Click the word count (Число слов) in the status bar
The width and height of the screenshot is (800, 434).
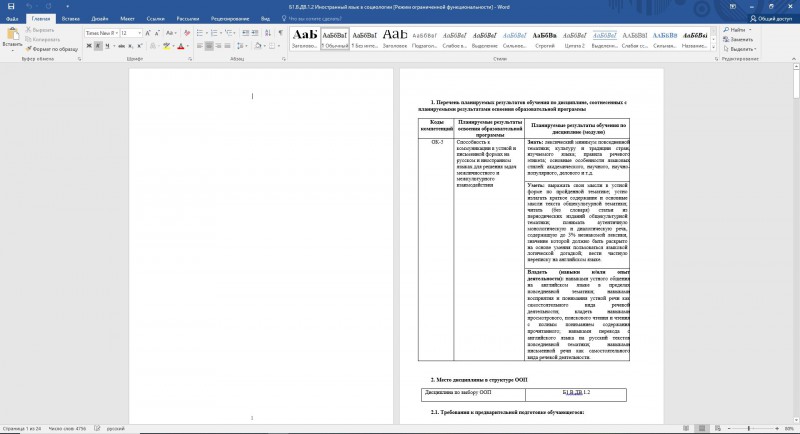[67, 429]
